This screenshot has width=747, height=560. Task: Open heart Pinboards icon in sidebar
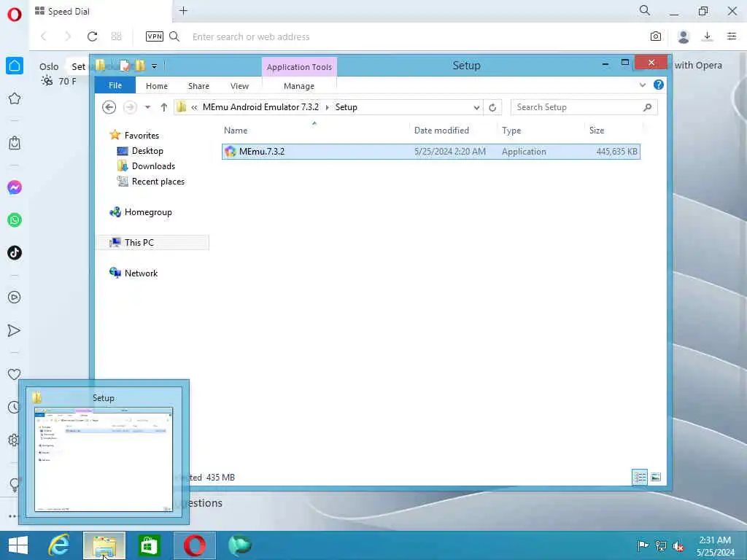[x=15, y=374]
